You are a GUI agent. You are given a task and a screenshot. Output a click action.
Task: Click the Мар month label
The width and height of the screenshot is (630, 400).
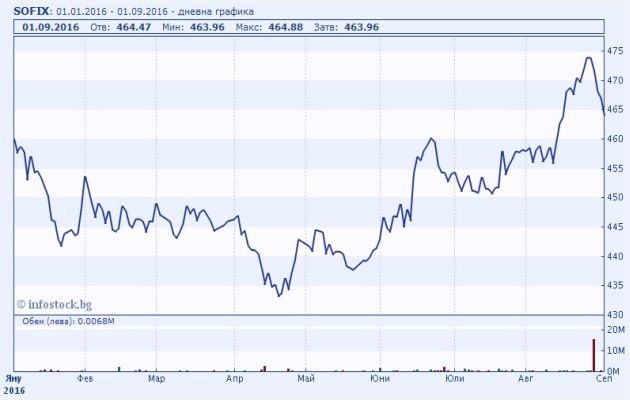(156, 379)
